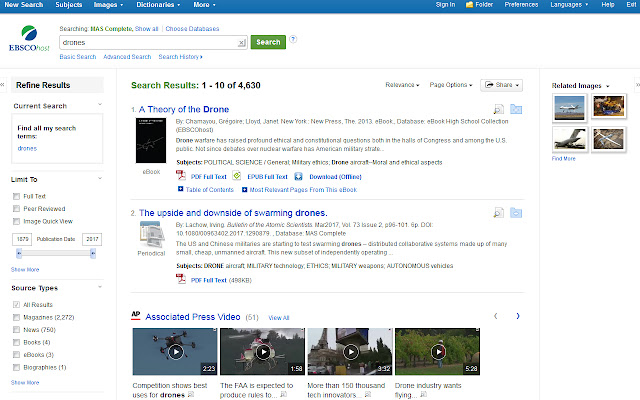The image size is (640, 400).
Task: Open the More dropdown menu
Action: (204, 5)
